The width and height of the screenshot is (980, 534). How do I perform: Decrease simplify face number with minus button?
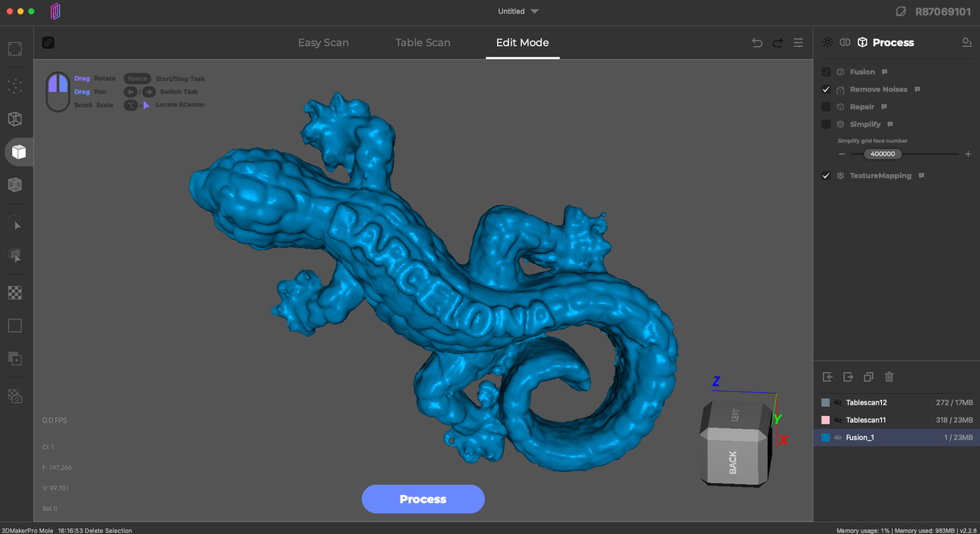842,154
